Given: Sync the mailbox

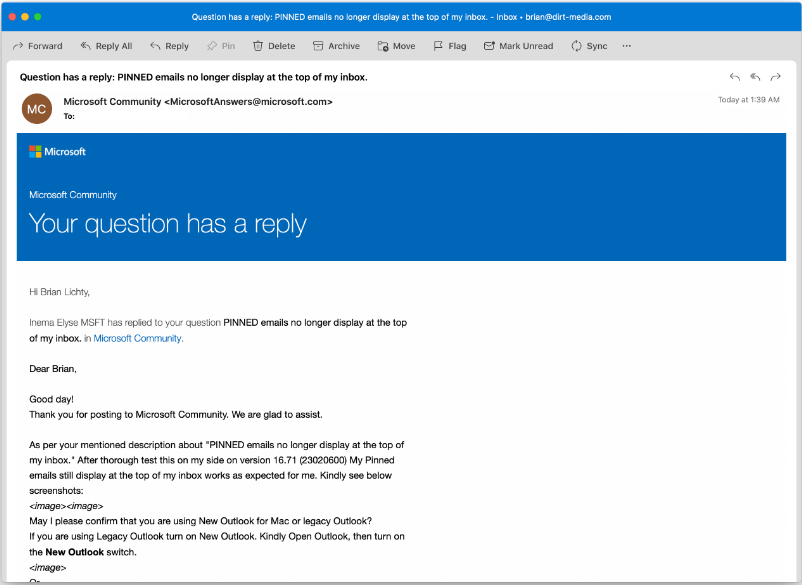Looking at the screenshot, I should point(589,46).
